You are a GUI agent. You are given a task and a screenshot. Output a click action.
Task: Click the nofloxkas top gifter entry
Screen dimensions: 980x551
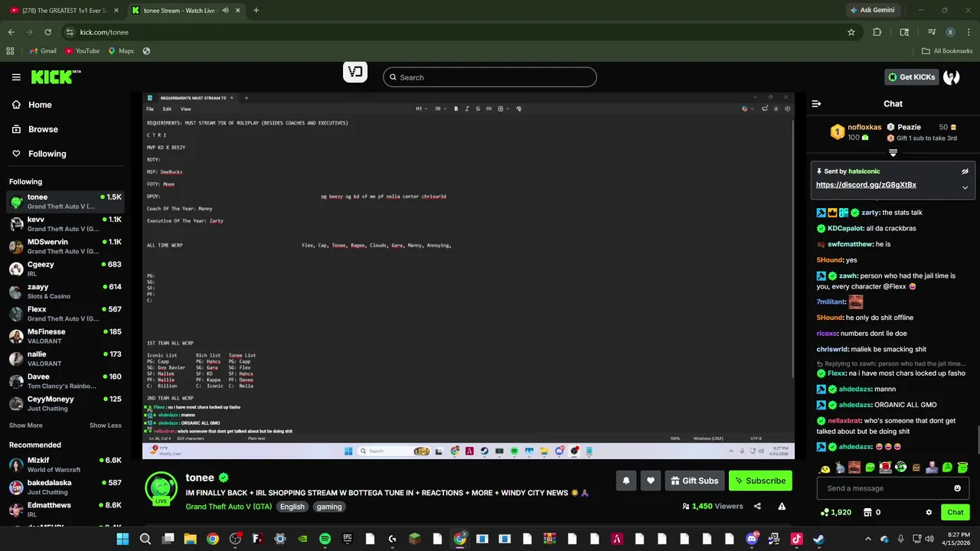(x=856, y=132)
